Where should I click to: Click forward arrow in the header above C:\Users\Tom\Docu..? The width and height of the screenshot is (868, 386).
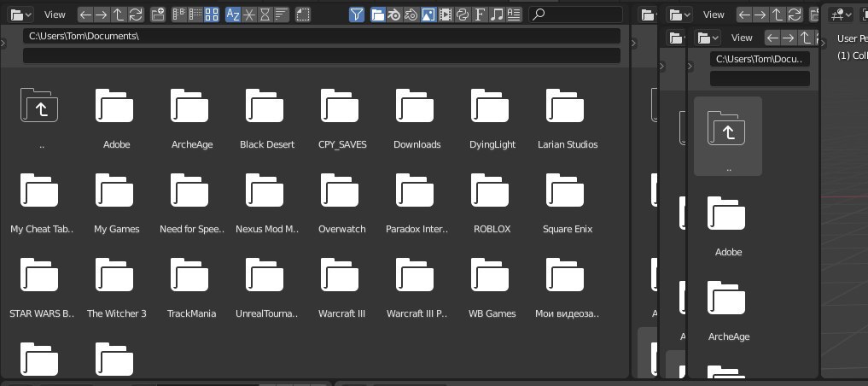click(788, 38)
